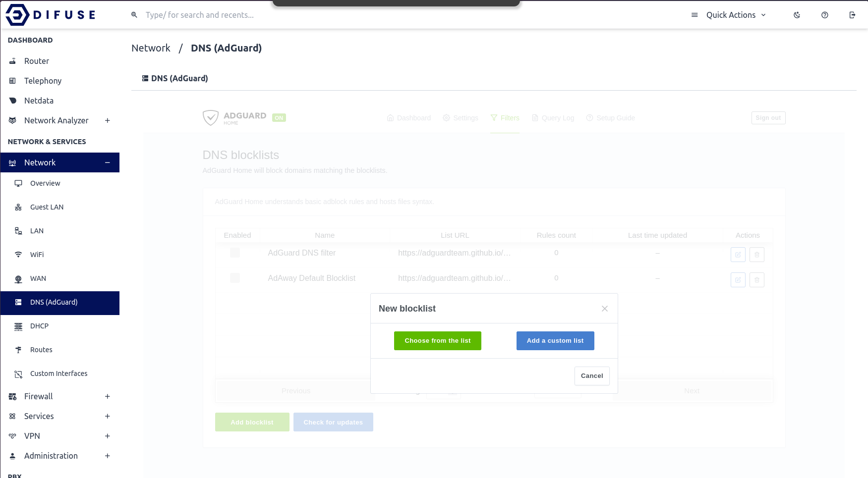Click the Network breadcrumb link

coord(151,48)
